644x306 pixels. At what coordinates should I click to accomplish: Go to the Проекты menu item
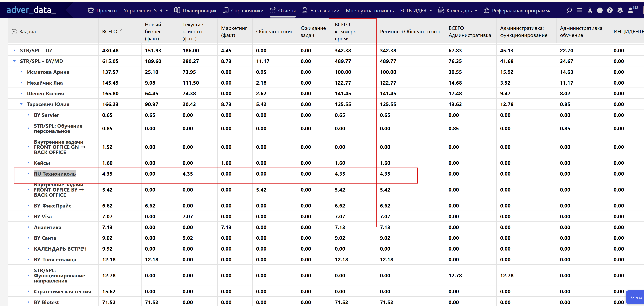(x=103, y=10)
